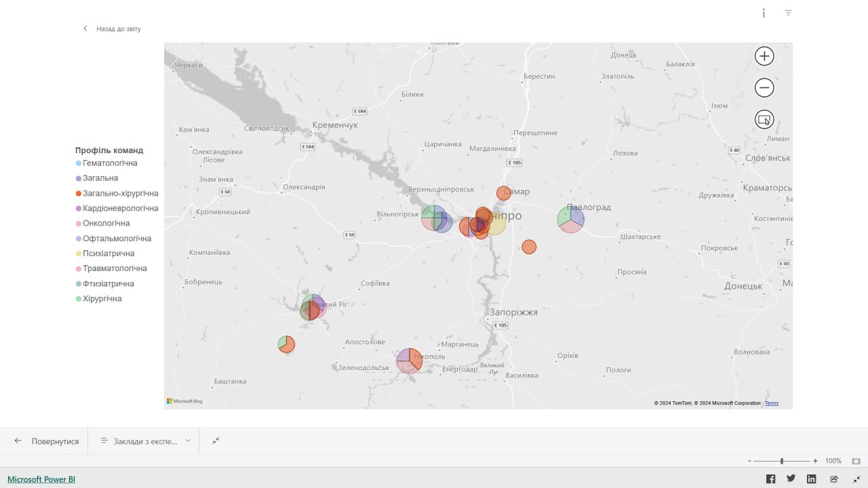Toggle the Гематологічна legend item
The height and width of the screenshot is (488, 868).
[x=109, y=163]
